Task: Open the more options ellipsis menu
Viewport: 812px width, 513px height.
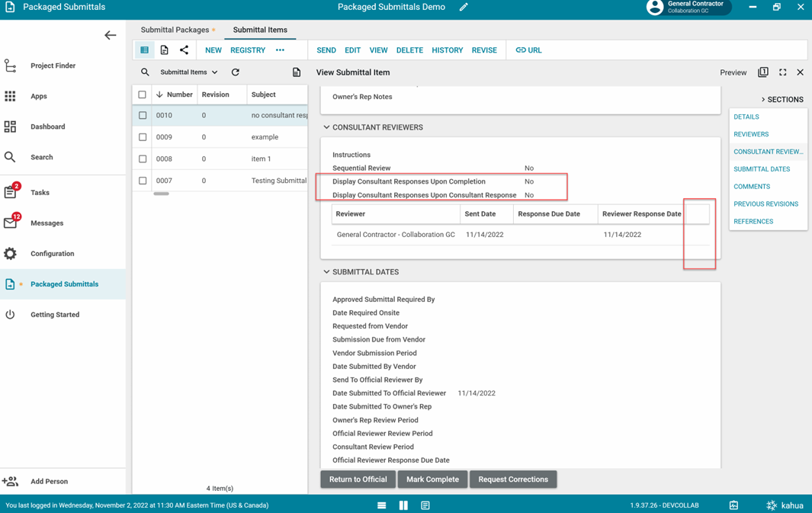Action: [280, 50]
